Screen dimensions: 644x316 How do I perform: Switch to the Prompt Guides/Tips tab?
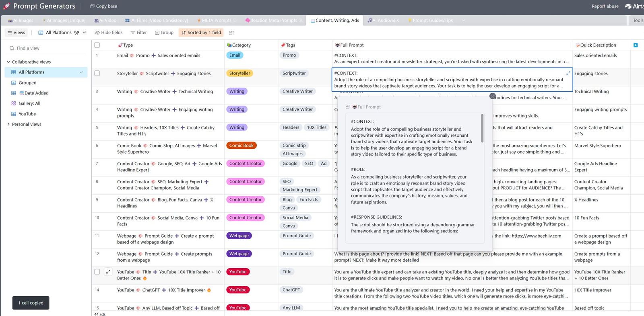[430, 20]
